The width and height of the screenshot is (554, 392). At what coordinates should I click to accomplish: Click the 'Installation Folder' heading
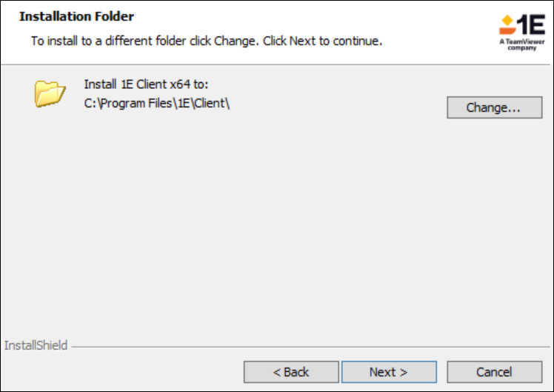[76, 16]
